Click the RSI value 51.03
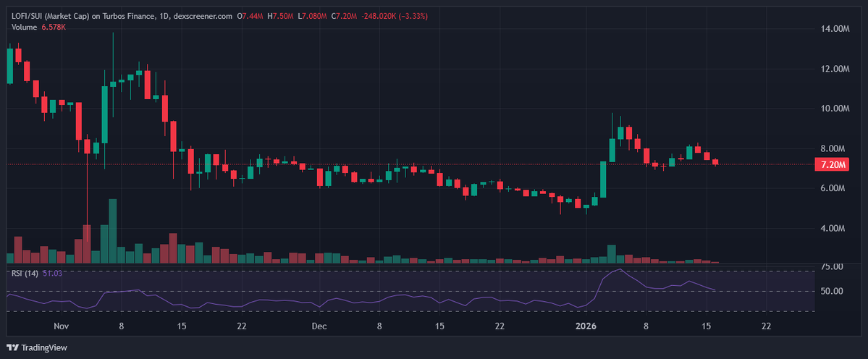 tap(52, 273)
